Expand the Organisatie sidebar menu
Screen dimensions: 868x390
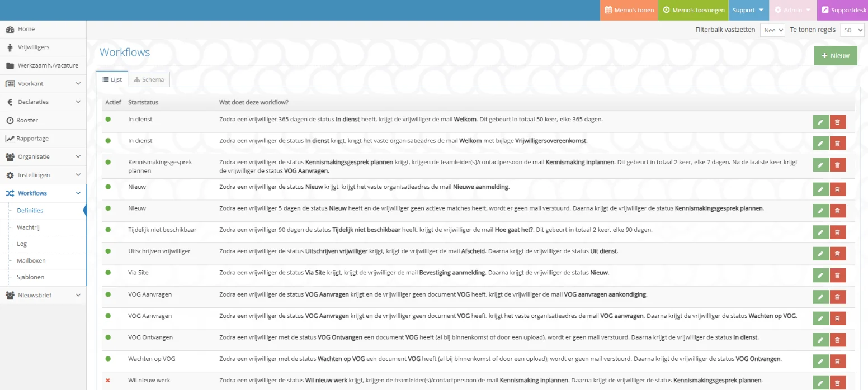pos(43,156)
